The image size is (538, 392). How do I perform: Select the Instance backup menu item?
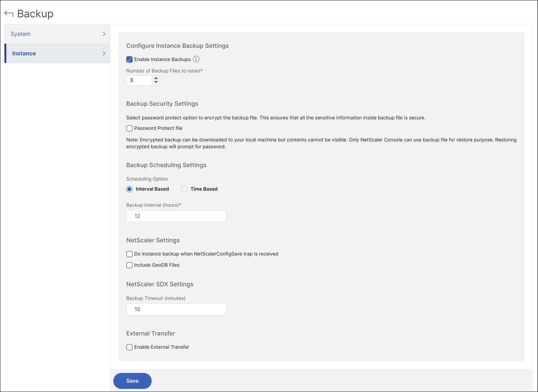57,53
